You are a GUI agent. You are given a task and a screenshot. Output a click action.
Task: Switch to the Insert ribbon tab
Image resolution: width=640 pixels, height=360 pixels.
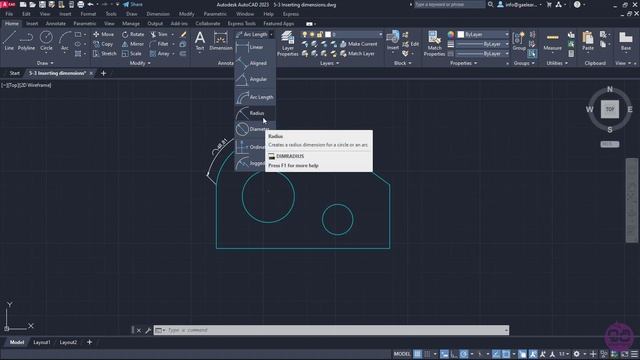pyautogui.click(x=32, y=24)
